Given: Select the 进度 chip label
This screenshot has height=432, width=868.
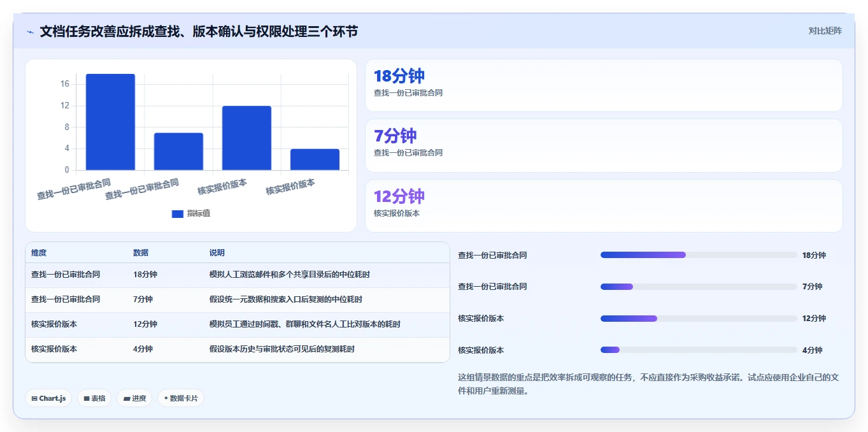Looking at the screenshot, I should pyautogui.click(x=139, y=398).
